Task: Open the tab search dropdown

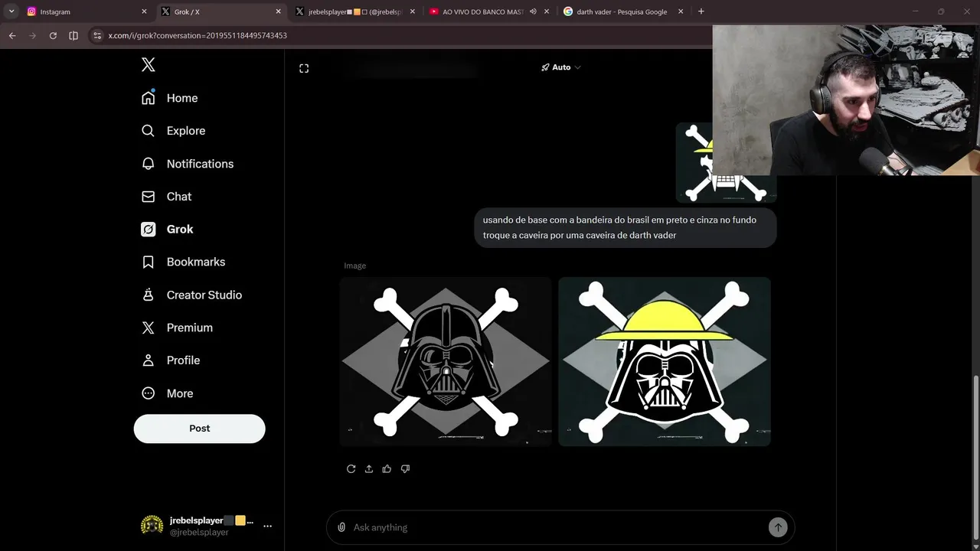Action: click(11, 11)
